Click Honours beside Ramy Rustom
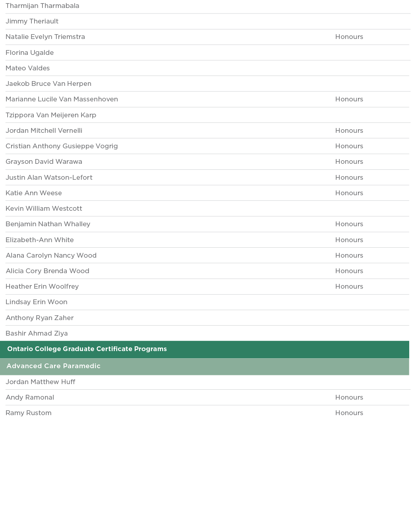Viewport: 412px width, 532px height. (x=349, y=413)
